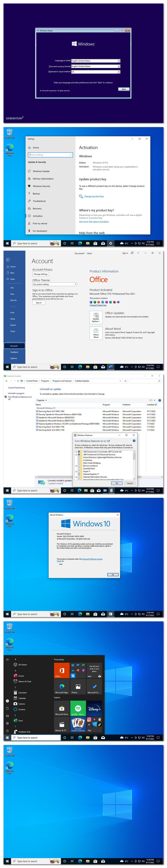Open the Mail tile in Start menu
This screenshot has height=868, width=167.
(x=94, y=670)
